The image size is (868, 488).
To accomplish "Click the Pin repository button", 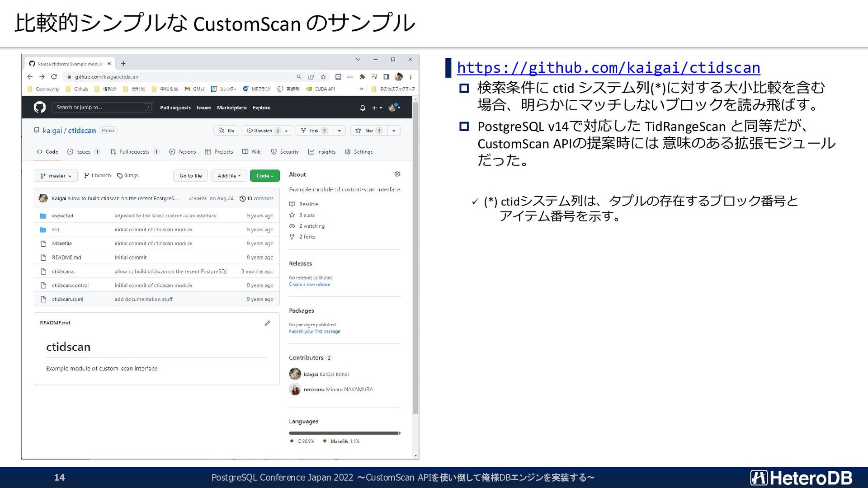I will (x=226, y=131).
